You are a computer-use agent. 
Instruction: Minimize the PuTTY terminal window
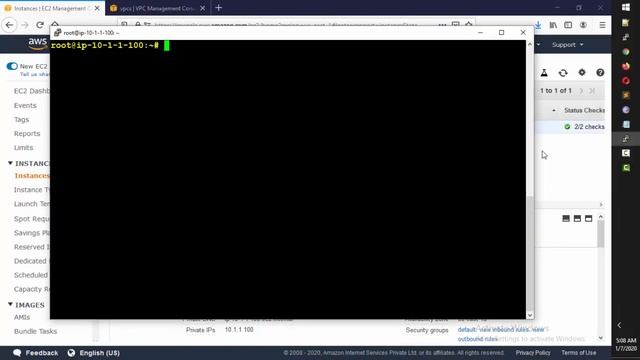480,32
